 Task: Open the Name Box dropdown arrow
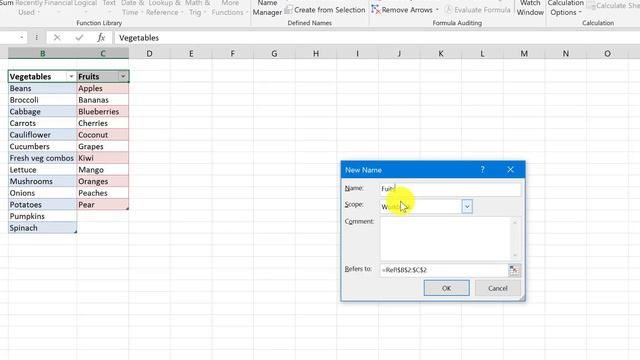point(21,38)
